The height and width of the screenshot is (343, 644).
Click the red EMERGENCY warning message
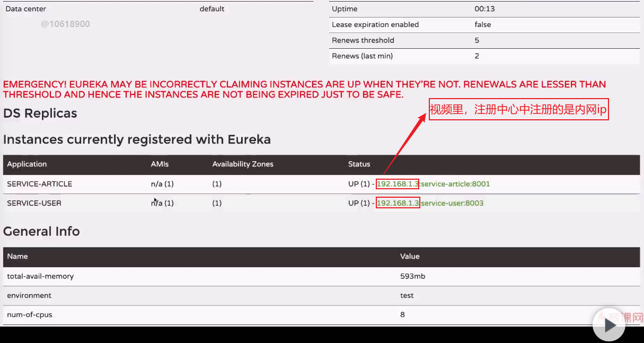tap(304, 90)
